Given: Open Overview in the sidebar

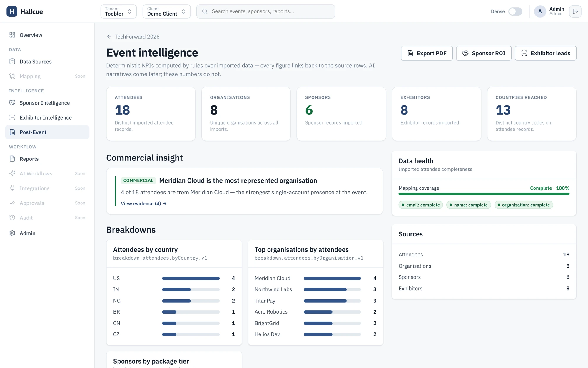Looking at the screenshot, I should point(47,35).
